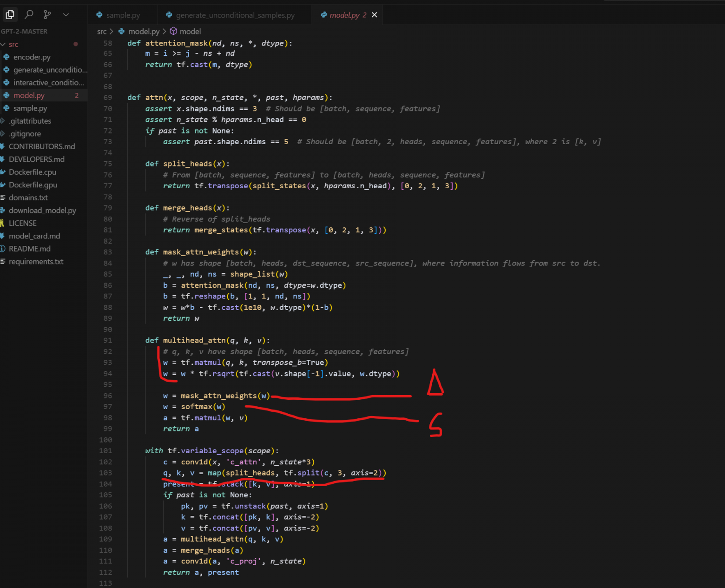The width and height of the screenshot is (725, 588).
Task: Collapse the src folder
Action: 13,45
